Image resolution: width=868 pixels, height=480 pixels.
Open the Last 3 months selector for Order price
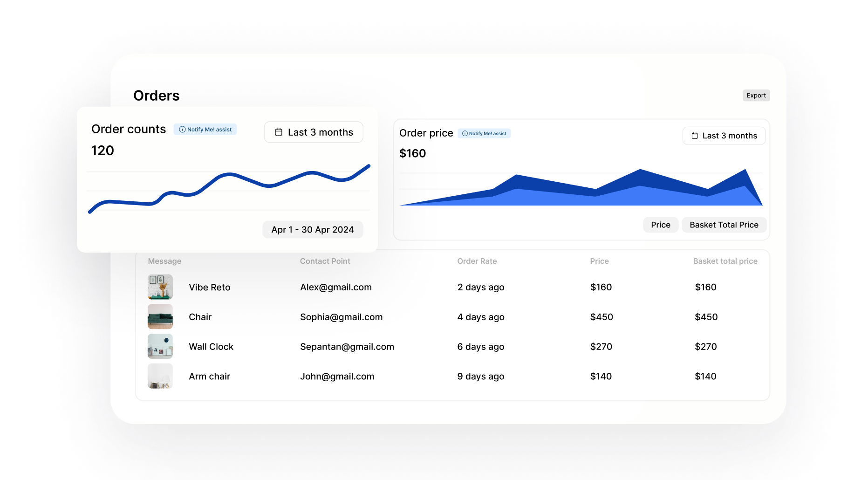[724, 136]
